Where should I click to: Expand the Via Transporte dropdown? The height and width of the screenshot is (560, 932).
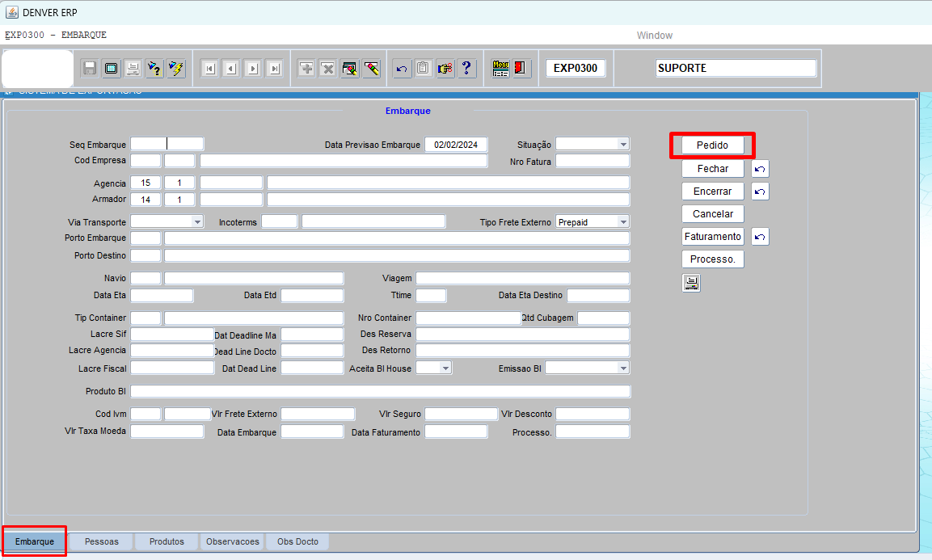pos(197,221)
